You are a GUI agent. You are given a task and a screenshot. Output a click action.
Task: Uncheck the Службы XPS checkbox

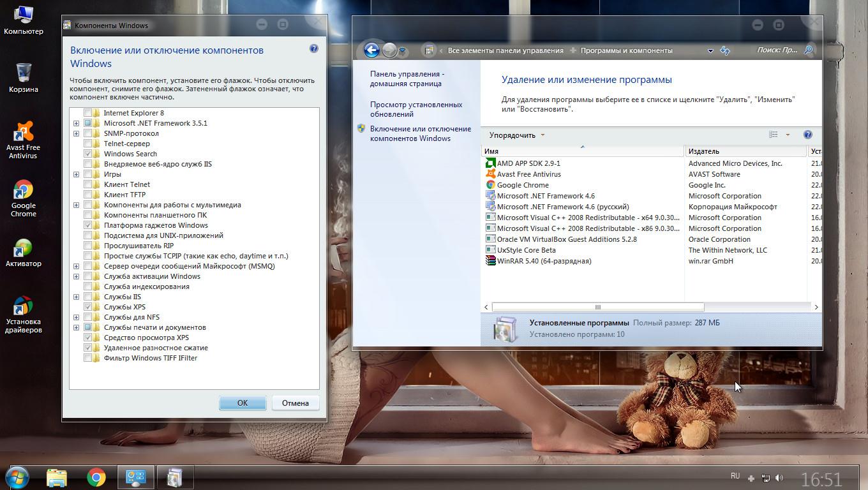pyautogui.click(x=87, y=307)
